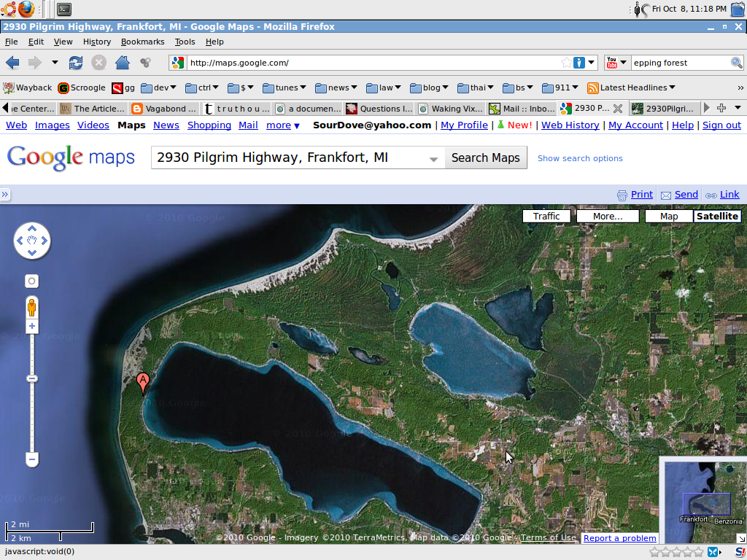
Task: Click the Firefox reload page icon
Action: coord(76,63)
